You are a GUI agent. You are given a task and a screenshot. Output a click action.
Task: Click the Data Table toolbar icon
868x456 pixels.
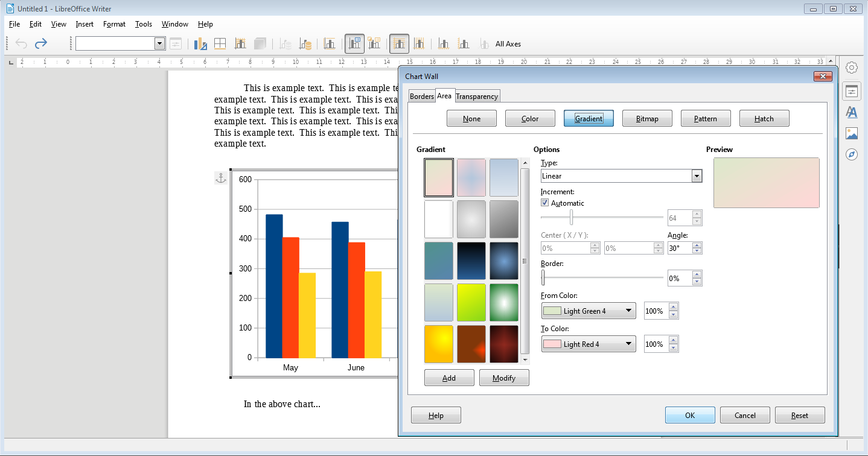coord(220,43)
